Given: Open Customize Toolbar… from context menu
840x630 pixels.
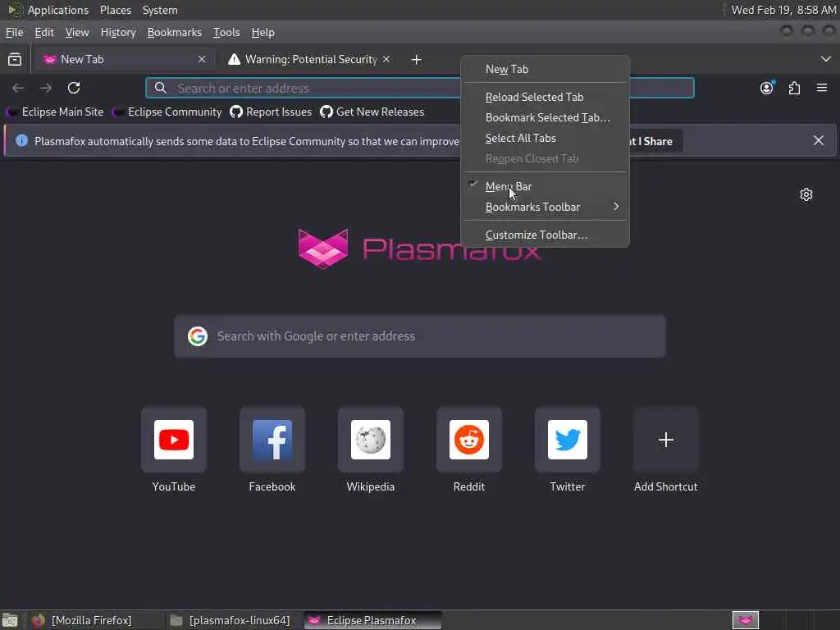Looking at the screenshot, I should coord(546,235).
